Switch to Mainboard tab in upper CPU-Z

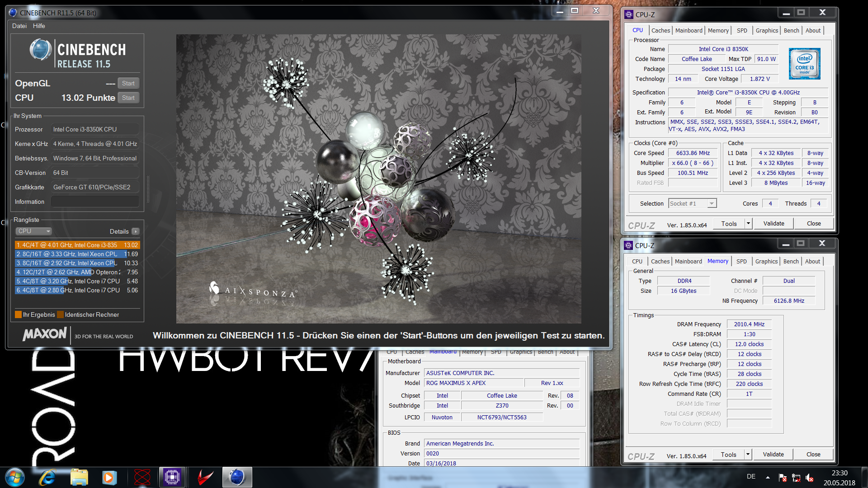point(689,30)
